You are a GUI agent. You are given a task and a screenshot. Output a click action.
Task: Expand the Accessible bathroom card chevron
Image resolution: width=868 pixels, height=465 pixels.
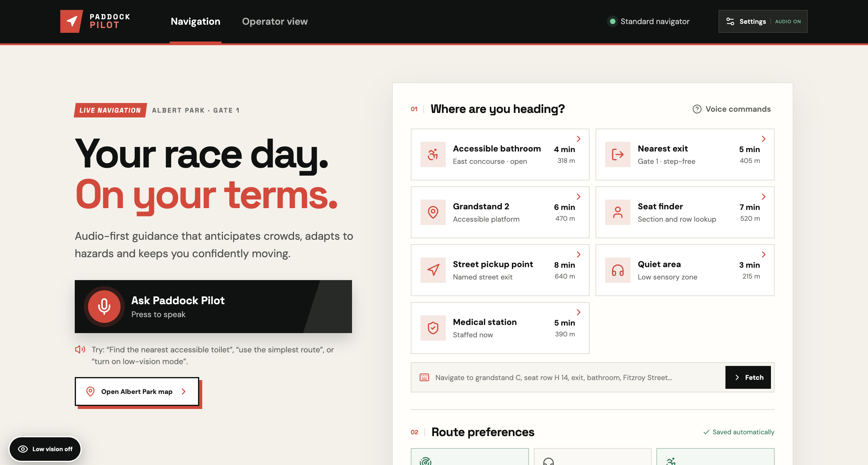coord(579,139)
